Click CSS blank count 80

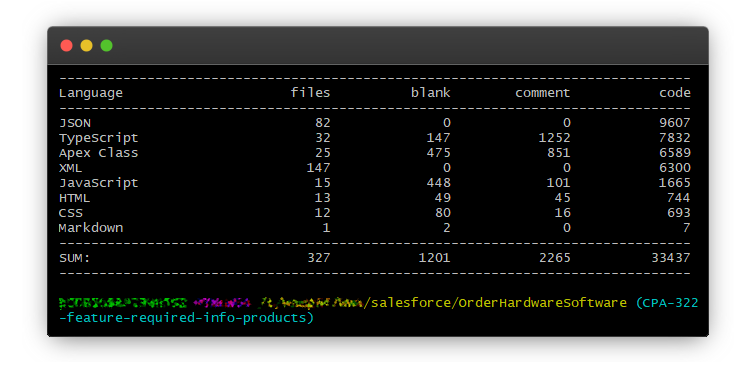point(443,212)
